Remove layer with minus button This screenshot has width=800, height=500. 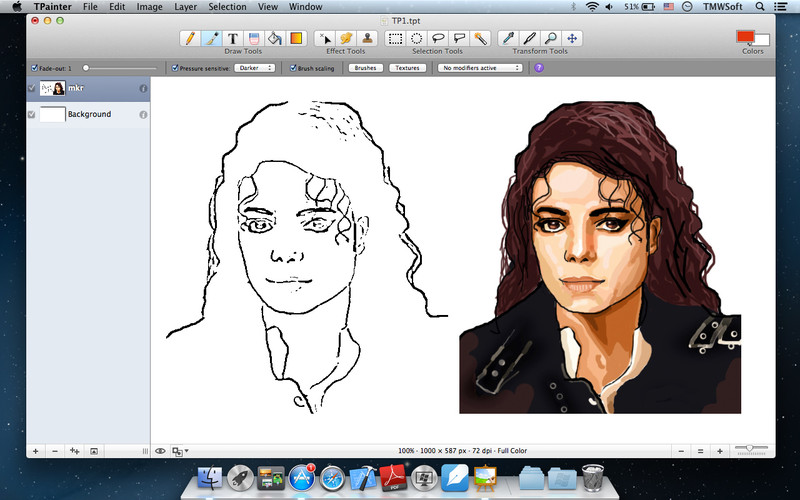click(55, 451)
